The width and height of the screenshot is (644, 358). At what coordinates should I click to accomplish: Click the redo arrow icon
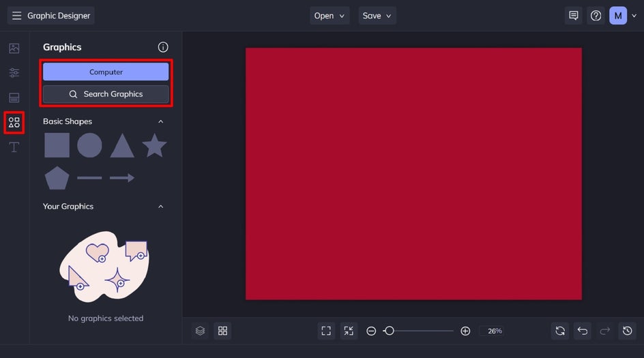click(x=605, y=331)
